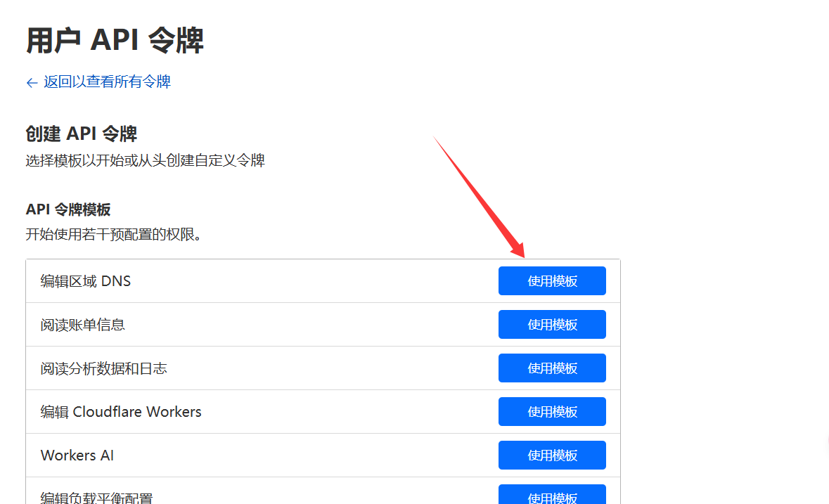829x504 pixels.
Task: Select 使用模板 for 编辑负载平衡配置
Action: 552,496
